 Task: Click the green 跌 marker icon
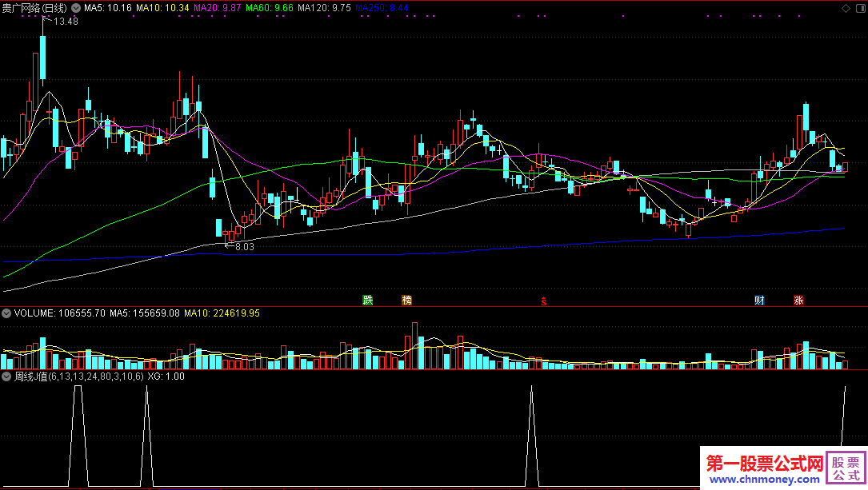[x=367, y=301]
